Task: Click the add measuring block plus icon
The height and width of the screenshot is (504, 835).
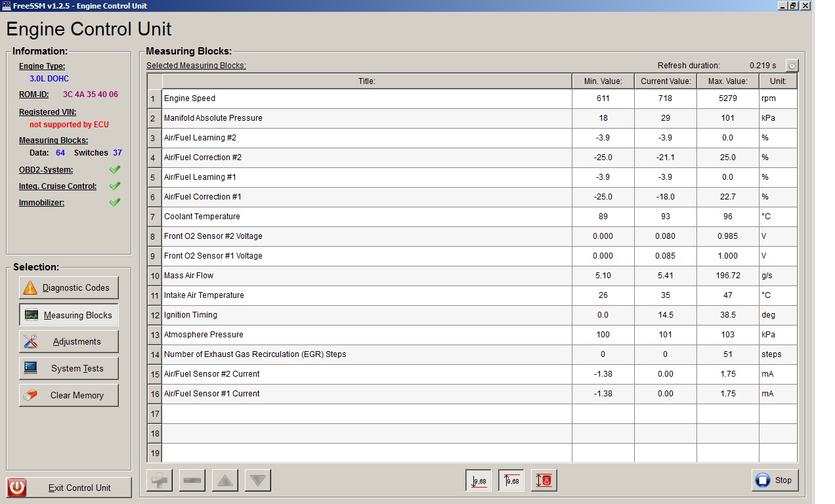Action: [x=159, y=480]
